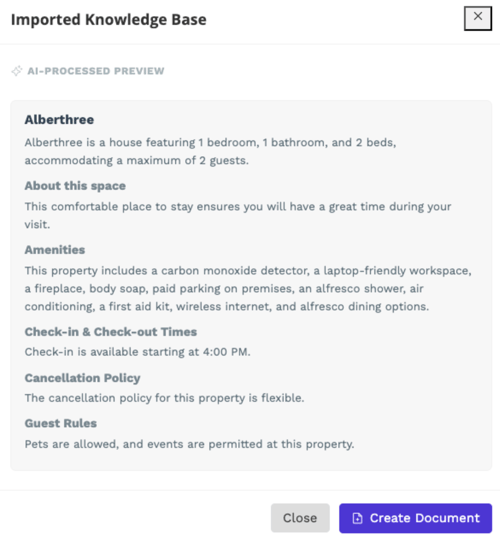Click the Check-in & Check-out Times heading
Viewport: 500px width, 541px height.
coord(110,332)
